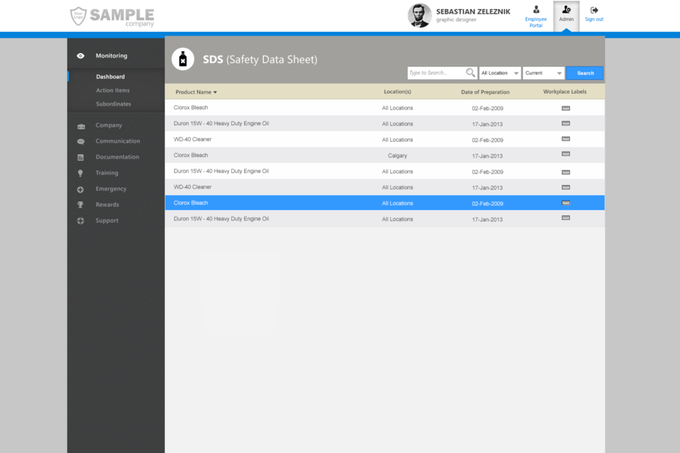Select Clorox Bleach in the Calgary row
680x453 pixels.
pyautogui.click(x=191, y=155)
